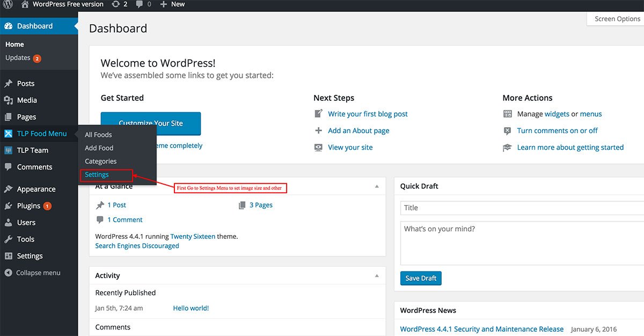Click the Comments bubble icon in sidebar

click(x=8, y=167)
